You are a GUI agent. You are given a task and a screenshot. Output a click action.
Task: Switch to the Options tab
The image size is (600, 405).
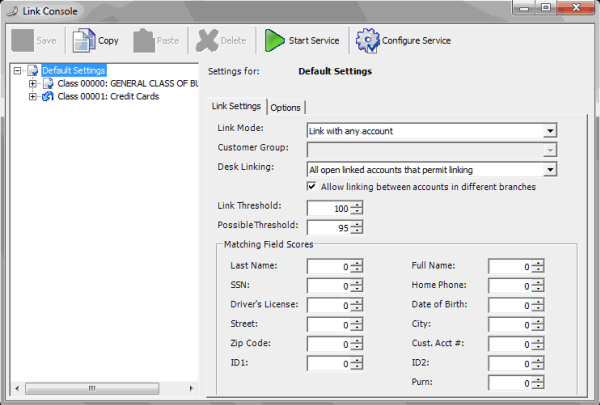pos(285,107)
